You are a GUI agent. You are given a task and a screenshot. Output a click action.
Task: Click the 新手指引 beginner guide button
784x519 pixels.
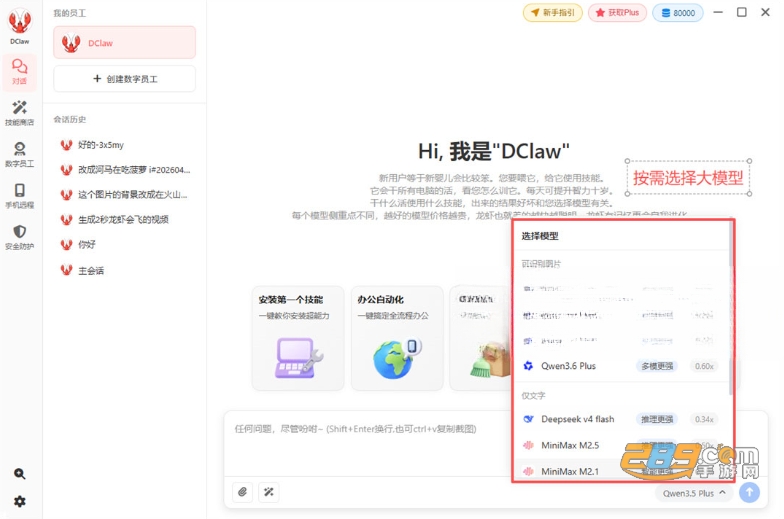(x=552, y=12)
